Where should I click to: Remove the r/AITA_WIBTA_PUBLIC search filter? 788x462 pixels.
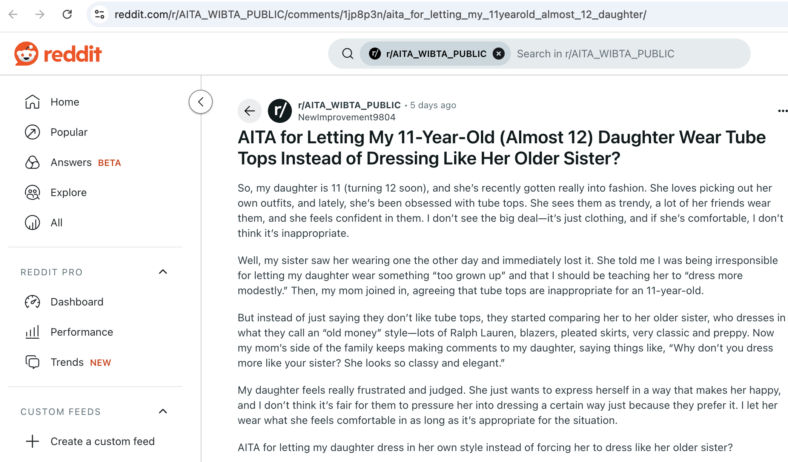pos(499,53)
